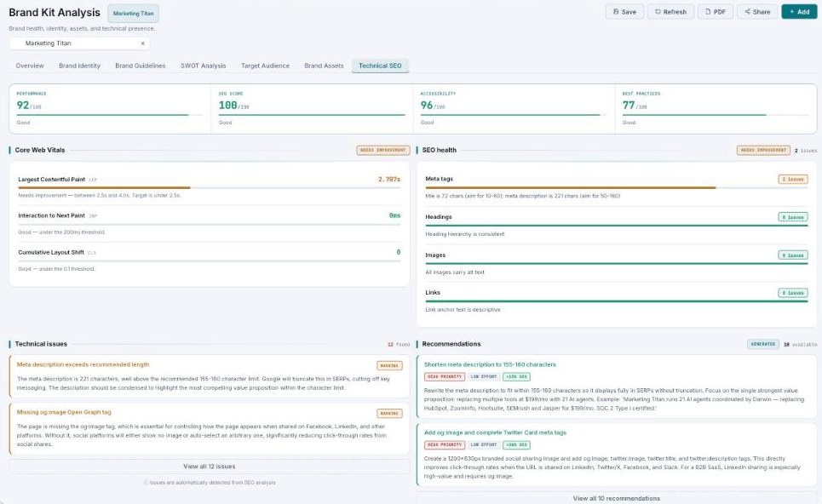Image resolution: width=822 pixels, height=504 pixels.
Task: Open 'Meta description exceeds recommended length' issue
Action: click(x=83, y=364)
